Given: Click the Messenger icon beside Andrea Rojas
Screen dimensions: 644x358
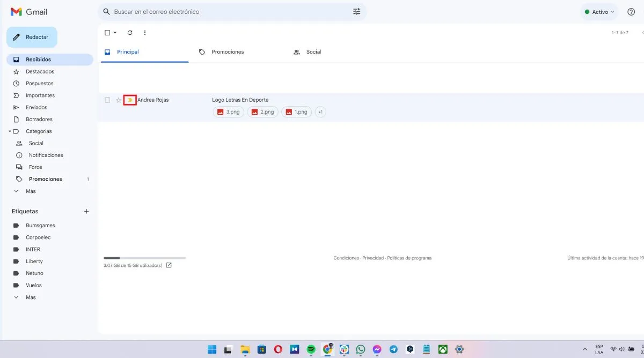Looking at the screenshot, I should point(130,100).
